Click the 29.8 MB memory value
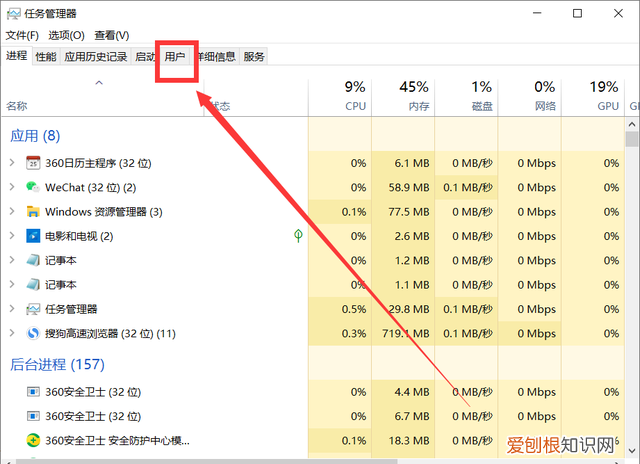The height and width of the screenshot is (464, 640). coord(409,309)
